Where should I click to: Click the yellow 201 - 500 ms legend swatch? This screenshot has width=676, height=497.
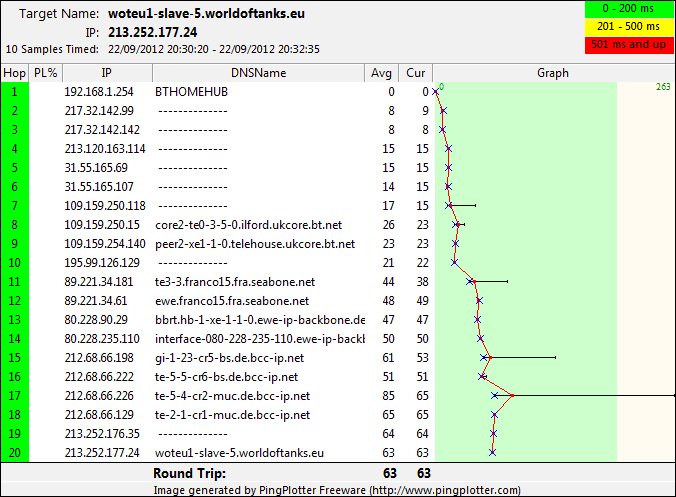(629, 27)
